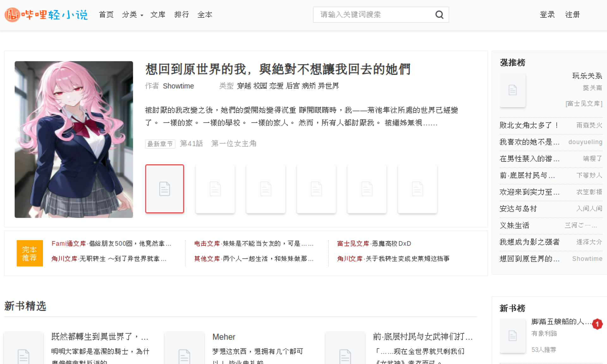Screen dimensions: 607x364
Task: Open the pink-haired girl cover image
Action: [x=74, y=139]
